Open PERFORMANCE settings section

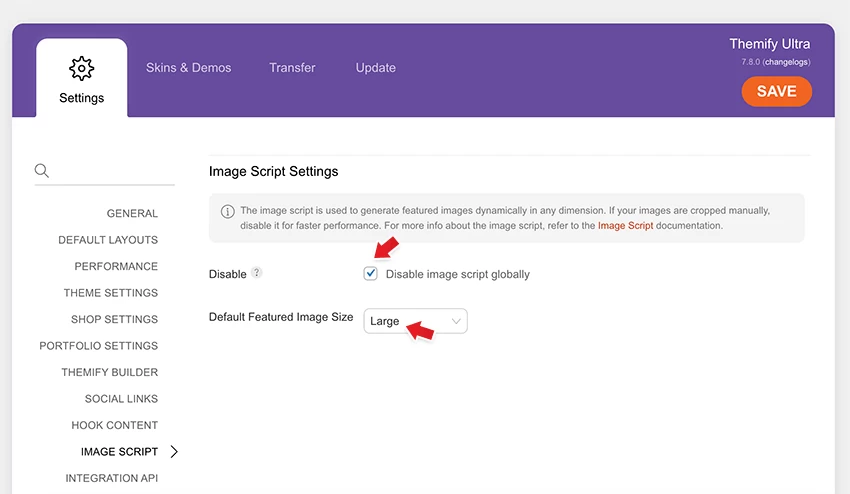tap(116, 267)
